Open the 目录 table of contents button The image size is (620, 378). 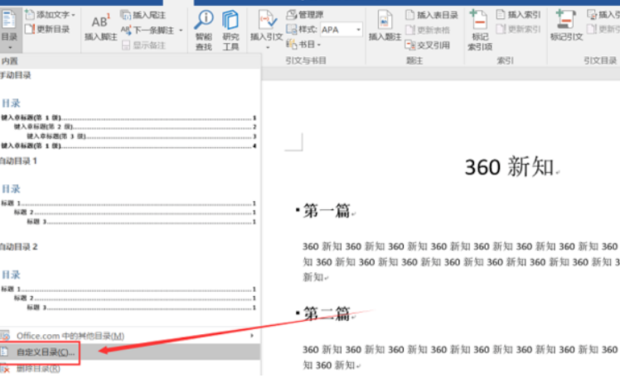(x=10, y=30)
